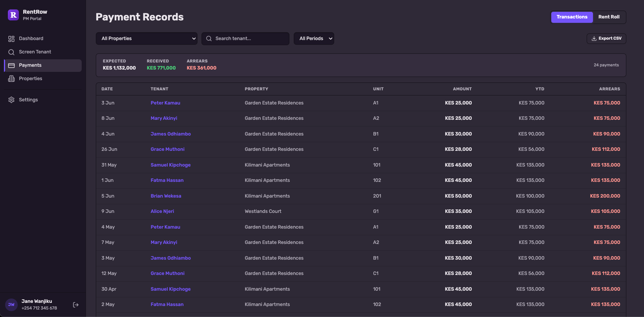Open Samuel Kipchoge link dated 31 May
Screen dimensions: 644x317
pyautogui.click(x=171, y=165)
